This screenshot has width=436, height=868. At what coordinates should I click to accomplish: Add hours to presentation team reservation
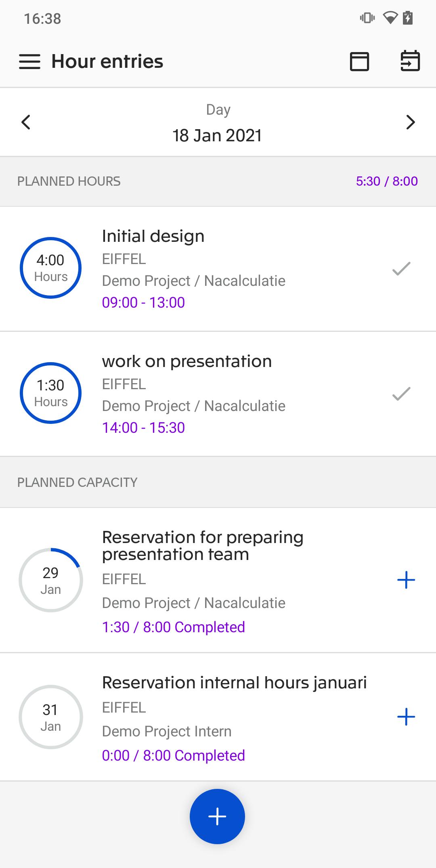click(406, 580)
